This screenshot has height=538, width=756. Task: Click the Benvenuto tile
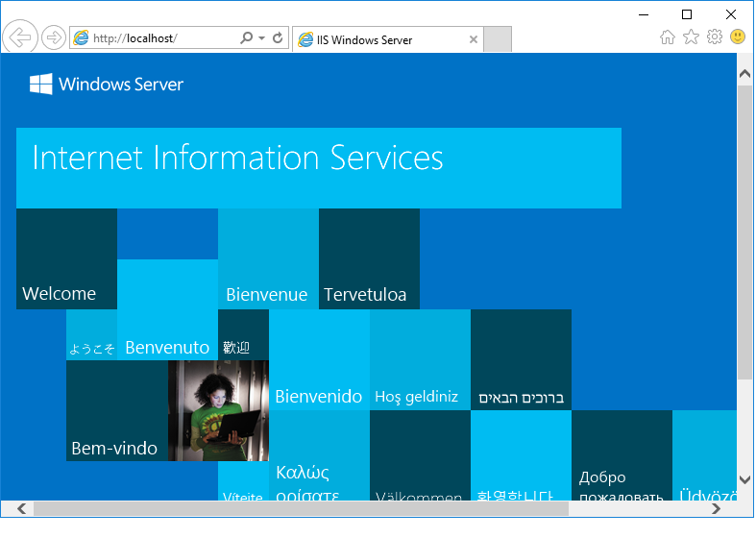coord(167,309)
